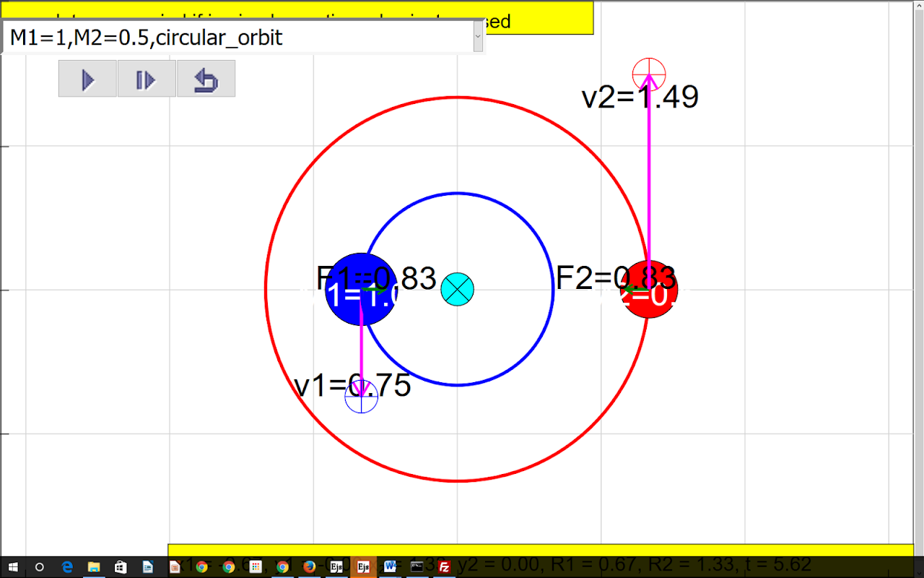The width and height of the screenshot is (924, 578).
Task: Switch to the highlighted Ejs taskbar app
Action: (363, 567)
